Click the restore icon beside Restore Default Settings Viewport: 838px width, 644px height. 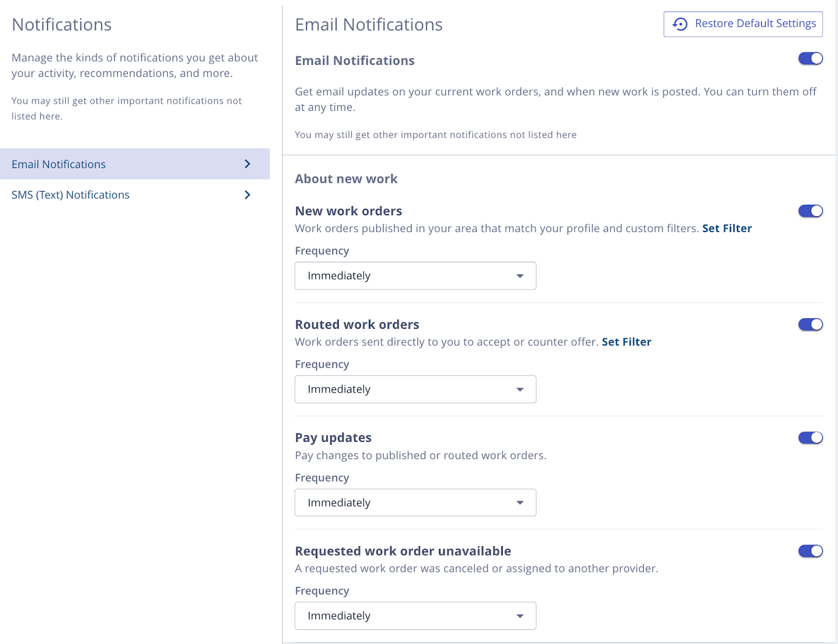(680, 24)
